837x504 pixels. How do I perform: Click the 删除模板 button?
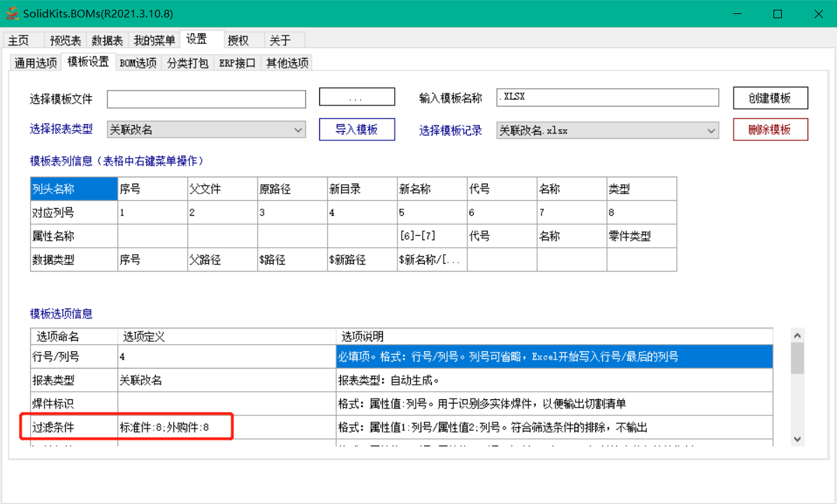coord(770,129)
